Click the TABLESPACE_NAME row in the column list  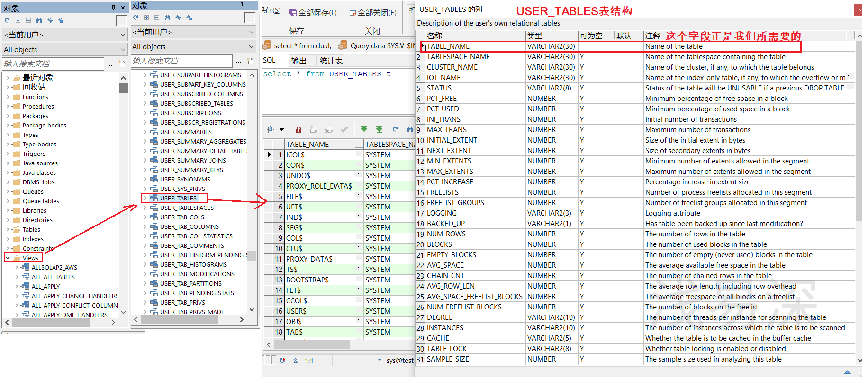pos(635,57)
